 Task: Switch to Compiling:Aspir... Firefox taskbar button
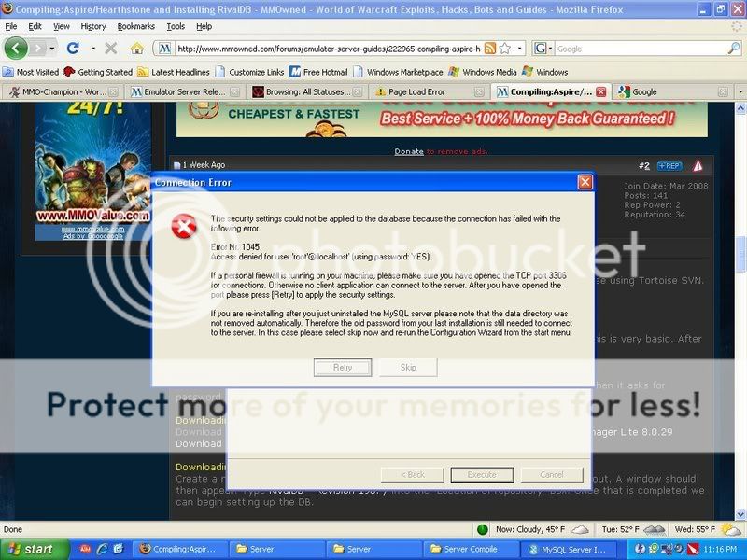pos(179,549)
